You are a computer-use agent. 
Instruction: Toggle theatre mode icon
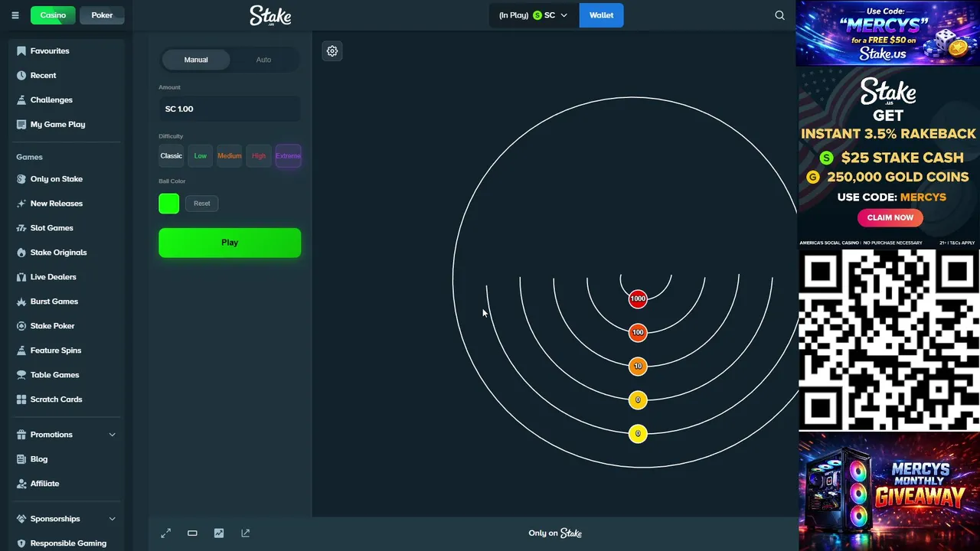[x=192, y=533]
